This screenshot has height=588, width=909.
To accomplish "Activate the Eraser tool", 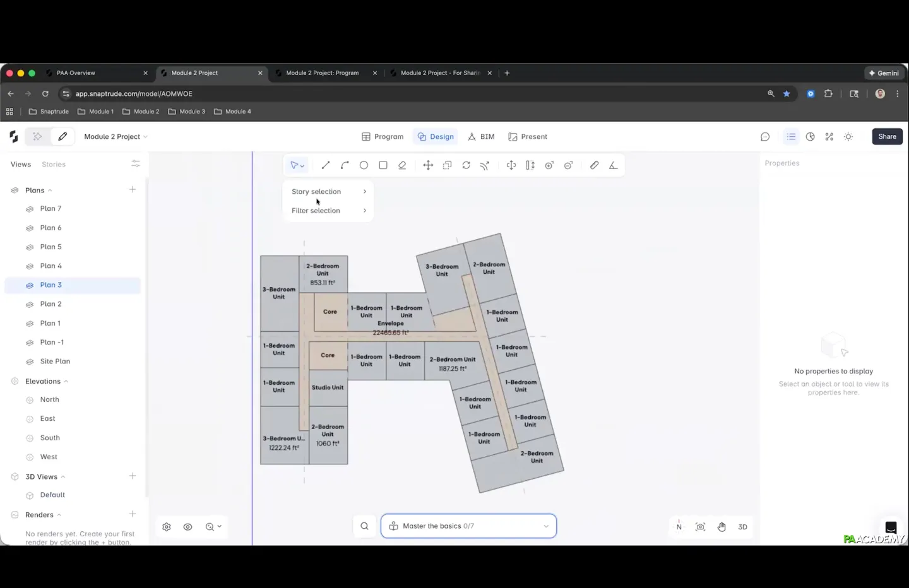I will click(x=402, y=165).
